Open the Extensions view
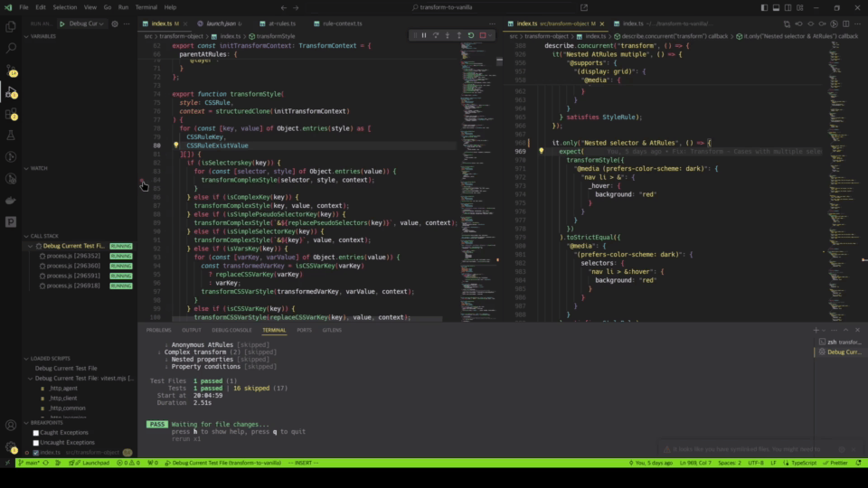The width and height of the screenshot is (868, 488). [11, 114]
